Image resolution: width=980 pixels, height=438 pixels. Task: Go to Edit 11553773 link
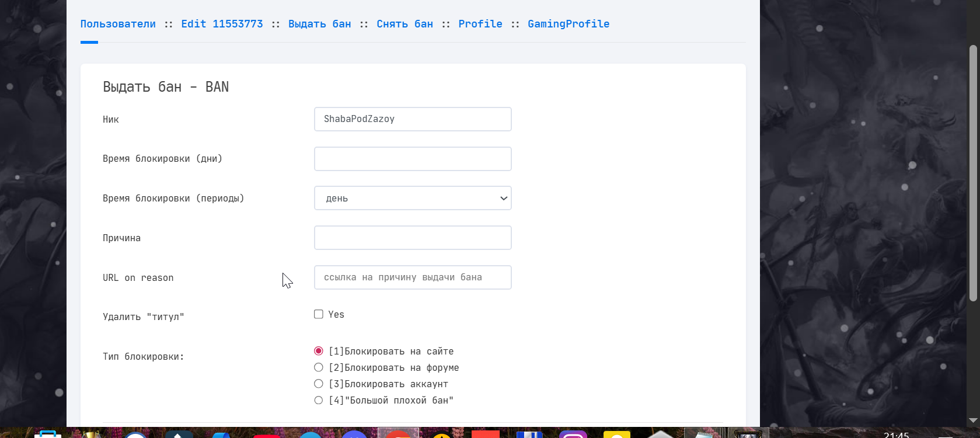222,24
